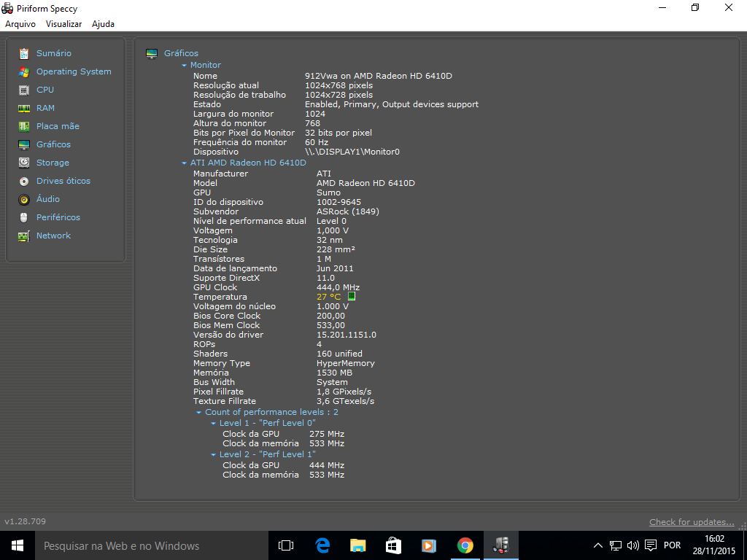Screen dimensions: 747x560
Task: Click the "HyperMemory" memory type value
Action: [346, 363]
